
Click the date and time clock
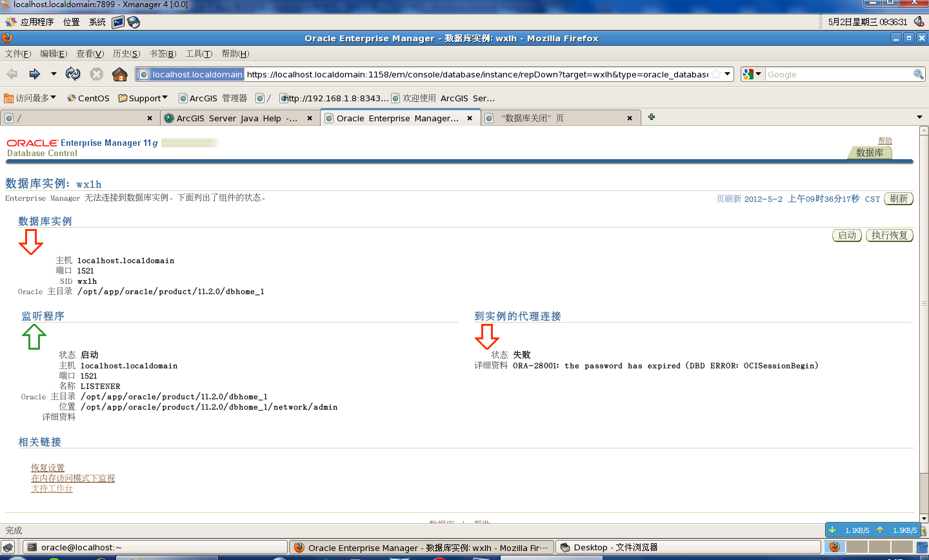(868, 22)
